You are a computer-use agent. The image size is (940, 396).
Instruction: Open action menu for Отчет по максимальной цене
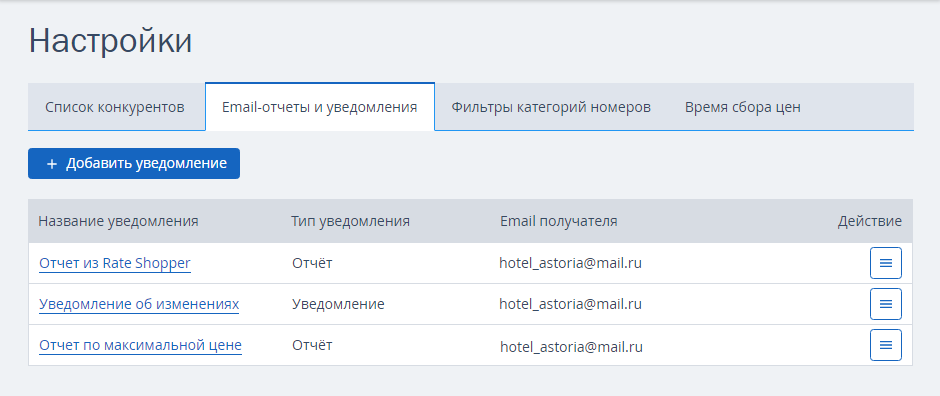pyautogui.click(x=885, y=345)
